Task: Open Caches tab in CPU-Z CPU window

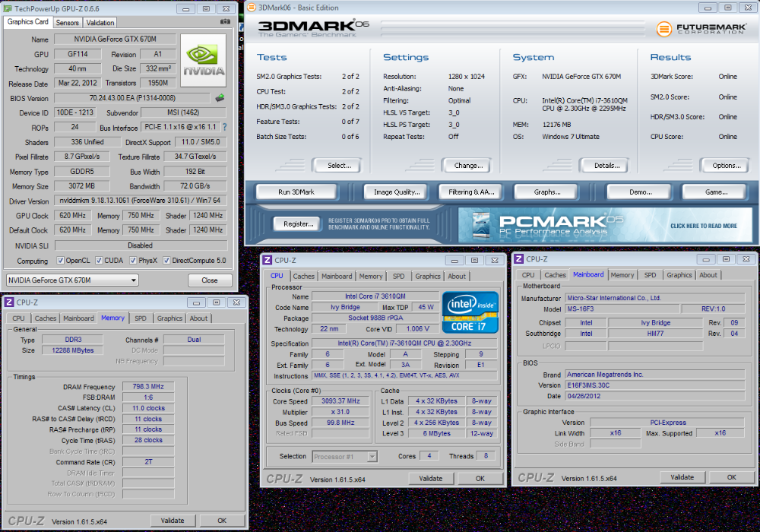Action: pos(304,276)
